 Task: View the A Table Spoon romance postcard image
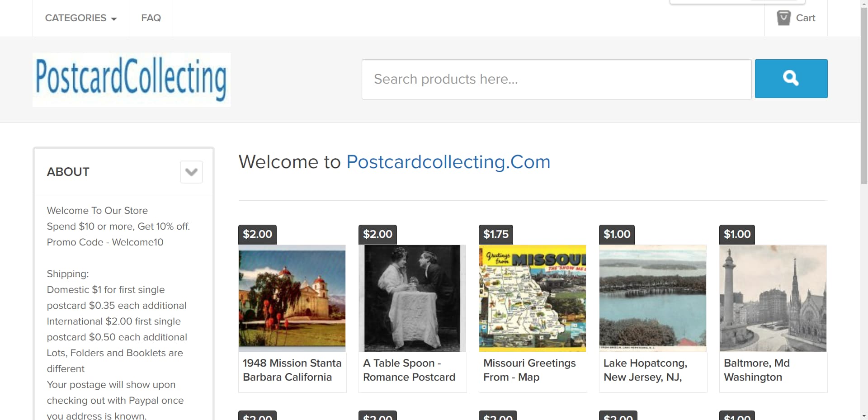(x=412, y=298)
